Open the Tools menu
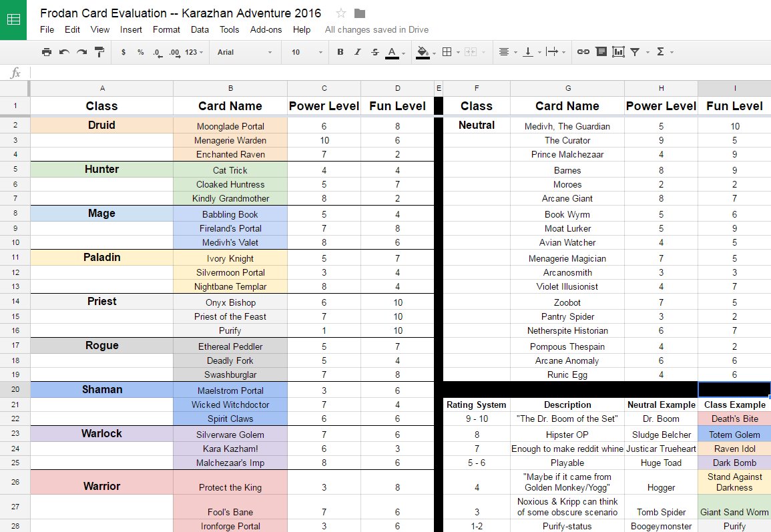The image size is (771, 532). click(229, 29)
